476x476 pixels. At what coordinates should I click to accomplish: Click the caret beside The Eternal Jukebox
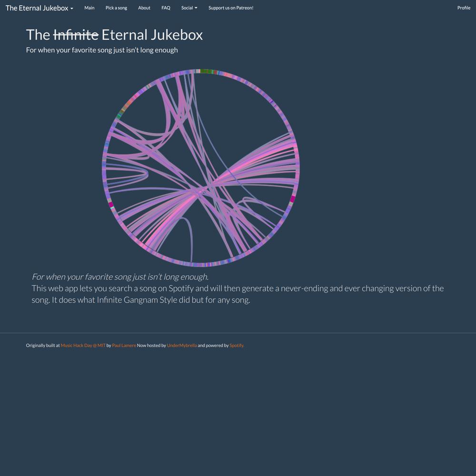[72, 9]
